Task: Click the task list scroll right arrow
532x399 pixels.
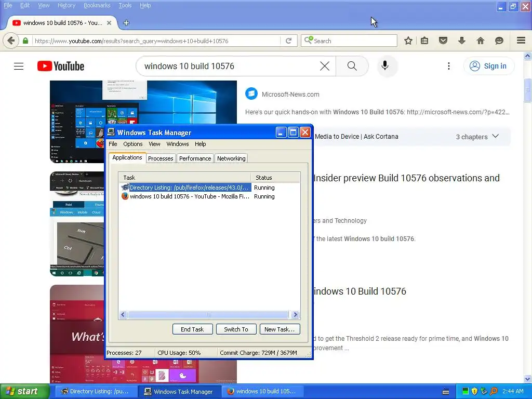Action: pyautogui.click(x=295, y=315)
